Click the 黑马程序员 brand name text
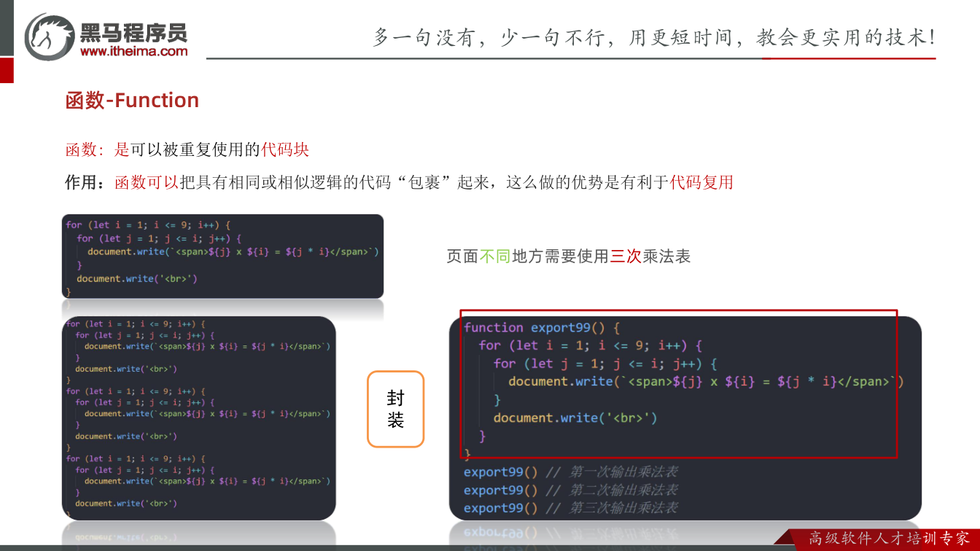The image size is (980, 551). coord(133,32)
